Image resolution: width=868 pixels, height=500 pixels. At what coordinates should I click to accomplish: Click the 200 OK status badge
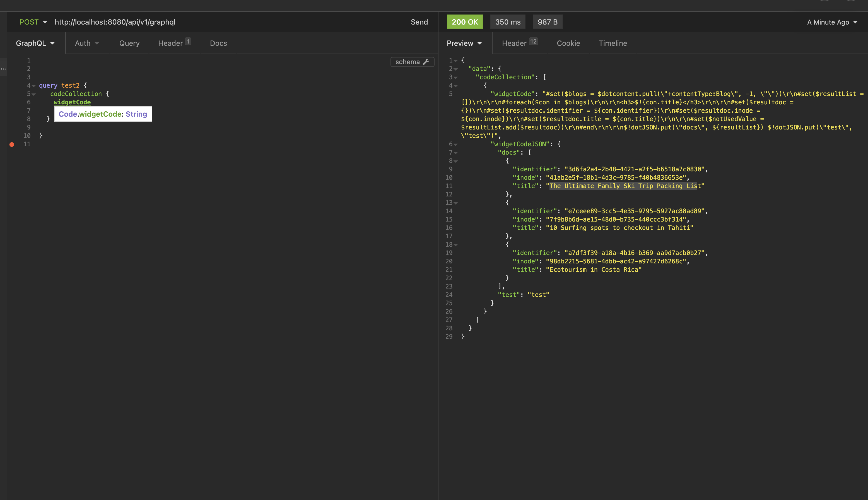pos(464,22)
